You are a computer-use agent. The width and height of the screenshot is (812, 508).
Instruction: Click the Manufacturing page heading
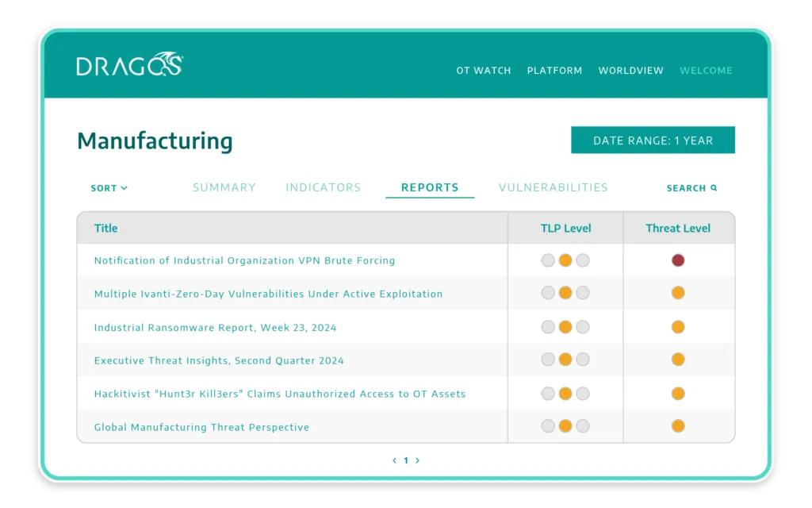pos(155,141)
